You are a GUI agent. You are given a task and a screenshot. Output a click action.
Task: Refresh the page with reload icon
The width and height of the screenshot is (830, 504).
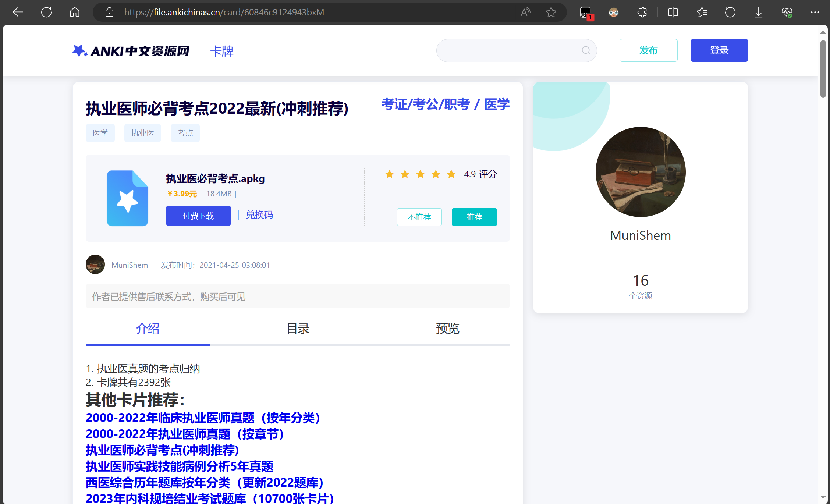[x=46, y=12]
